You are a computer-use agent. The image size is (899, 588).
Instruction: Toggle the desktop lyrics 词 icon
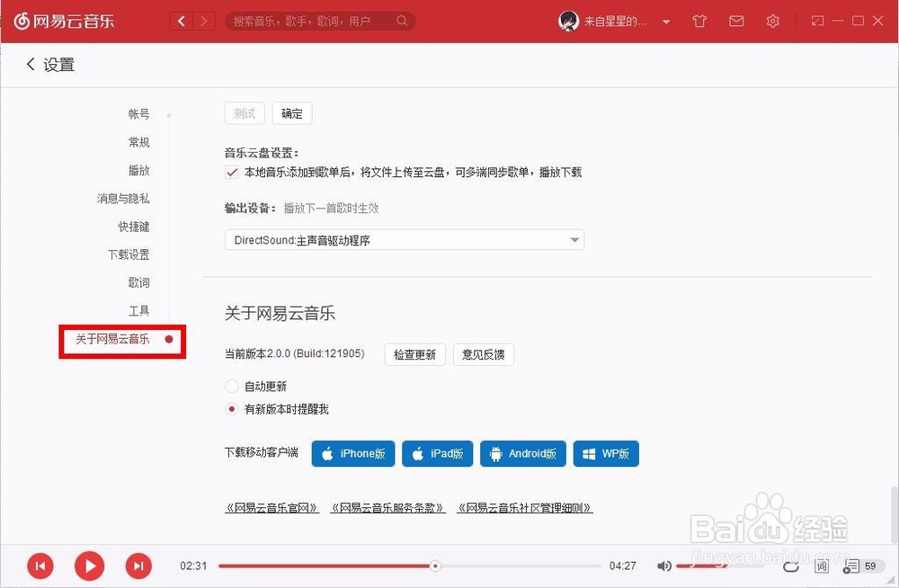coord(822,566)
